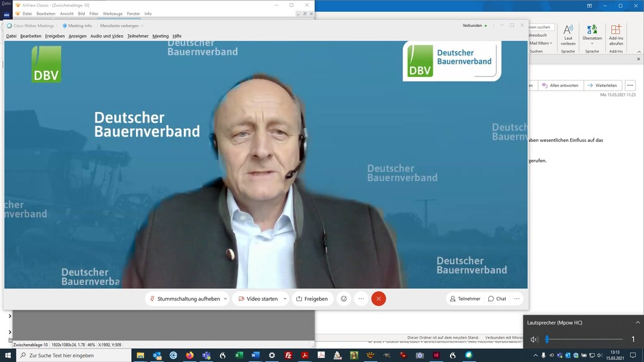Click the Übersetzen icon in the ribbon
This screenshot has width=644, height=362.
click(592, 33)
